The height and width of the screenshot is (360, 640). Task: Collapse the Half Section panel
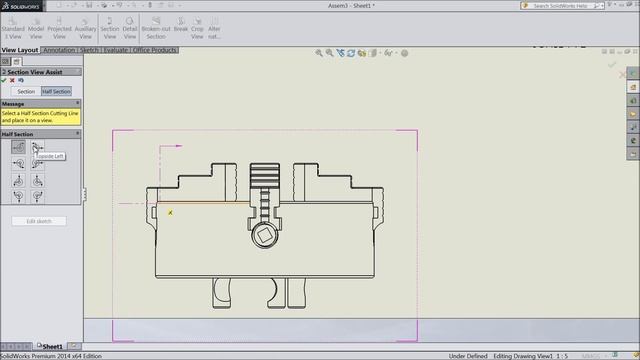point(78,133)
